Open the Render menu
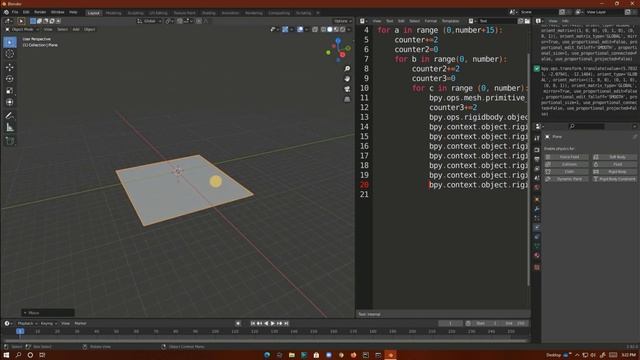 [40, 12]
